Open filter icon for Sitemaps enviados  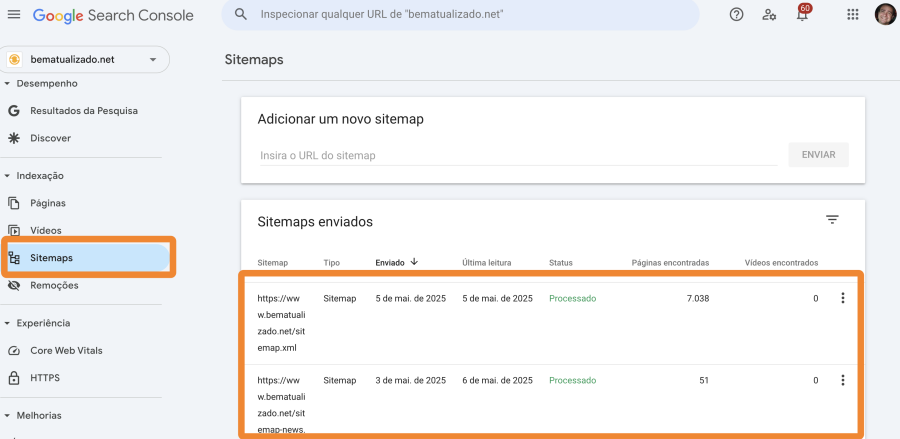tap(832, 219)
